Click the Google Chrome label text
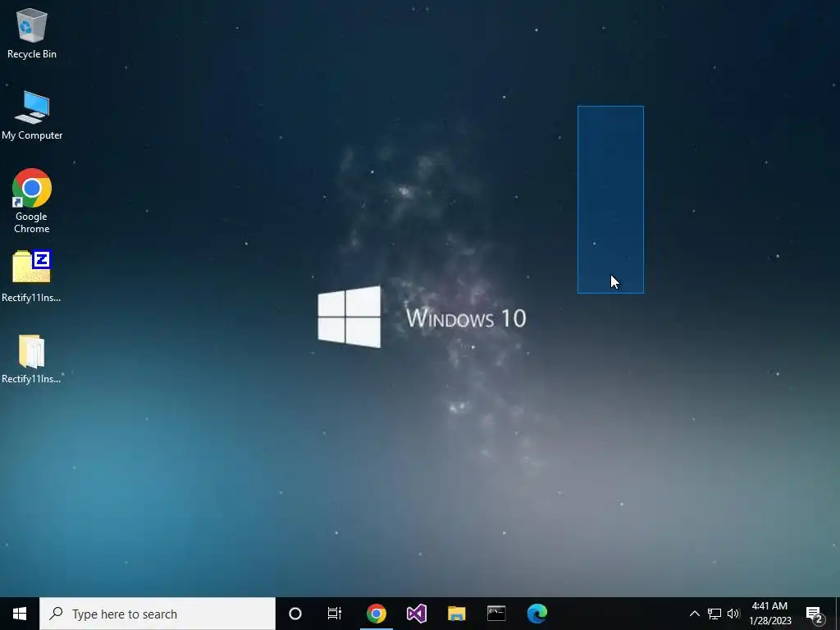The image size is (840, 630). pos(32,222)
